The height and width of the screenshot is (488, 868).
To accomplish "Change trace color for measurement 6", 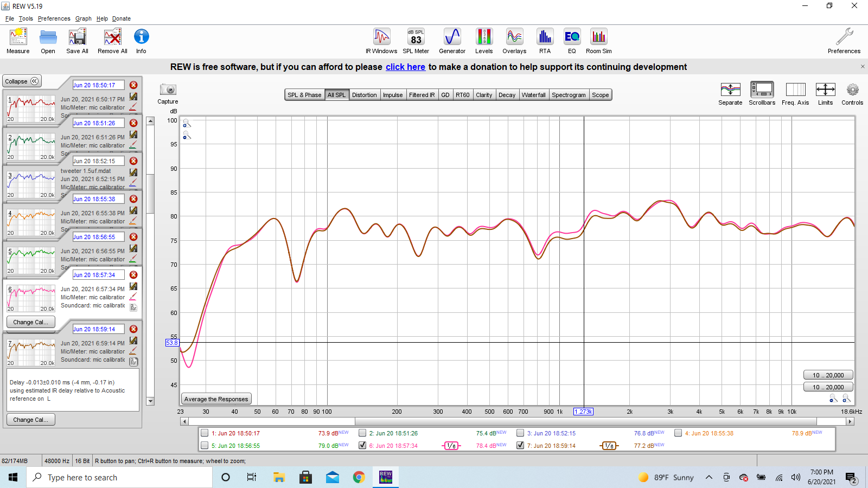I will pyautogui.click(x=133, y=297).
